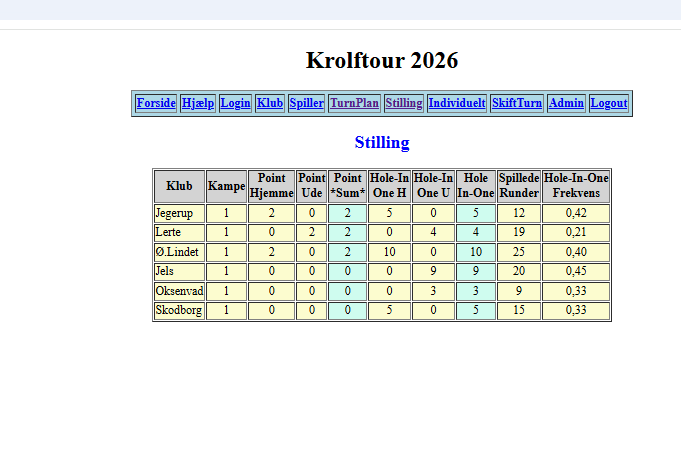
Task: Select the Jegerup club cell
Action: (x=179, y=213)
